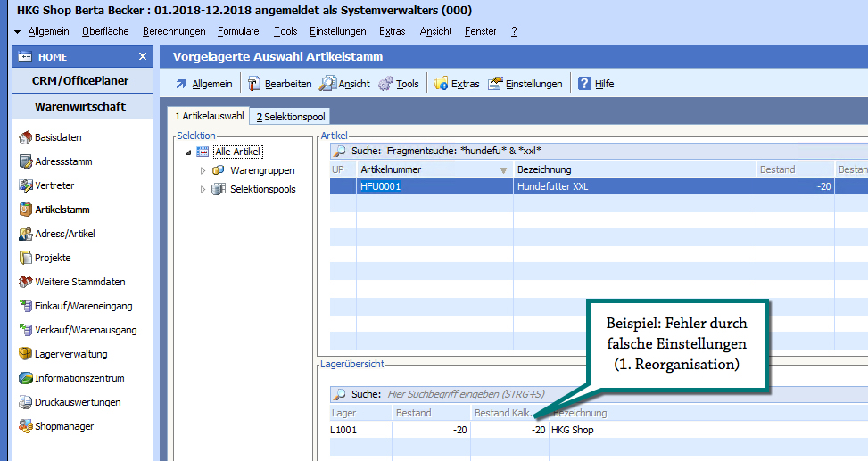868x461 pixels.
Task: Close the HOME sidebar panel
Action: (x=143, y=56)
